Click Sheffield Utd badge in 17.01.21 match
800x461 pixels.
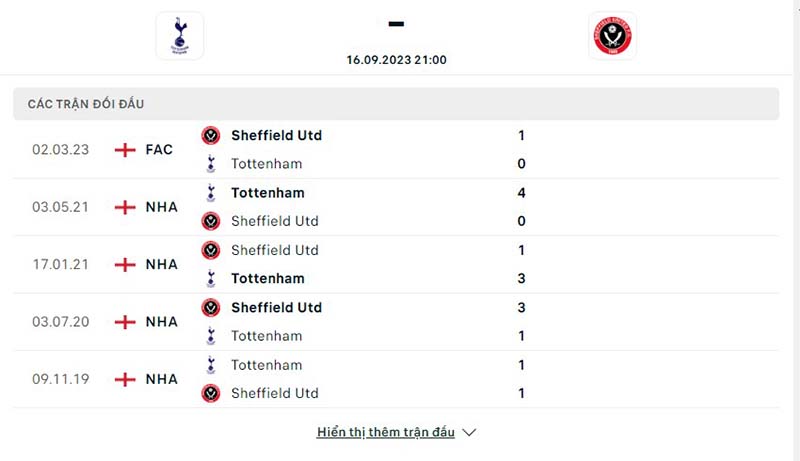click(x=211, y=250)
